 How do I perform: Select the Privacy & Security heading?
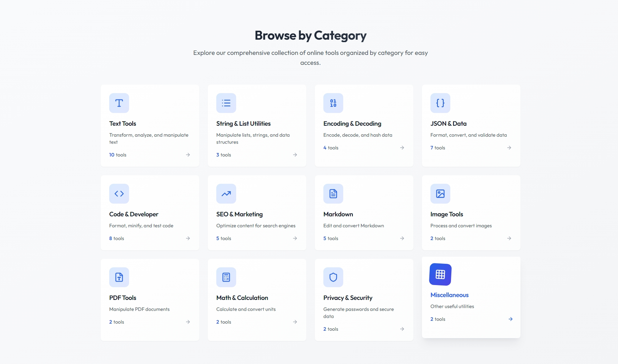click(347, 298)
